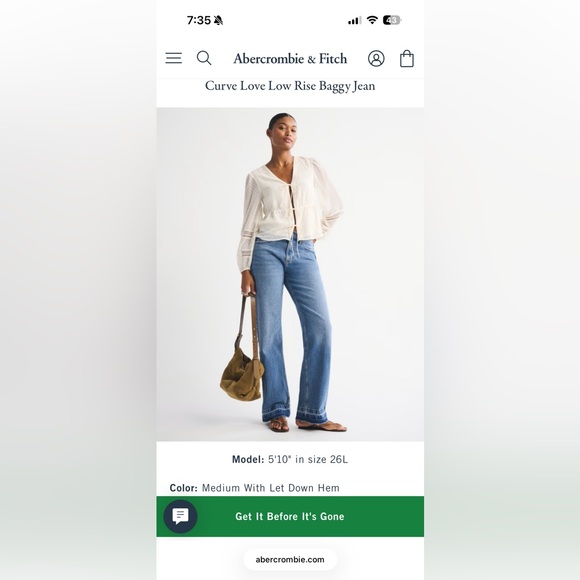This screenshot has height=580, width=580.
Task: Click the Abercrombie & Fitch logo
Action: click(290, 58)
